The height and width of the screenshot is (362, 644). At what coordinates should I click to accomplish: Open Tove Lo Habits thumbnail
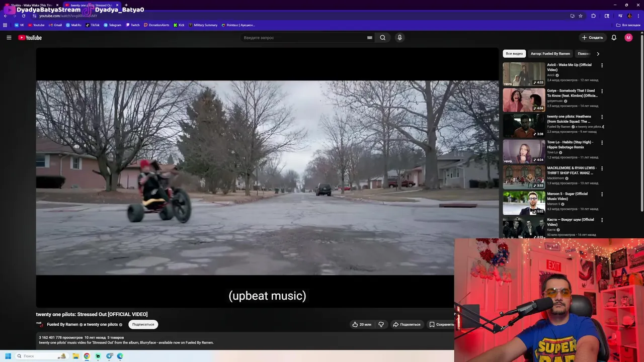click(x=524, y=151)
